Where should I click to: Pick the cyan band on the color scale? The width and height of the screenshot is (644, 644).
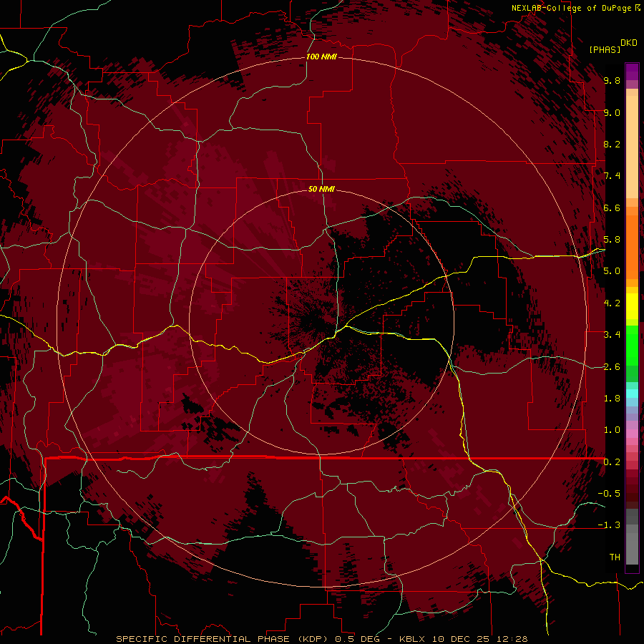632,393
